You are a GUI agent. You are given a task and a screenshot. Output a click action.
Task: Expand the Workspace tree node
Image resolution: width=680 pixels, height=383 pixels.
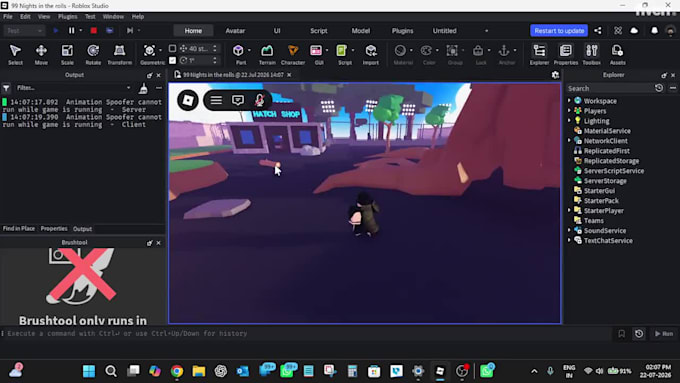569,101
